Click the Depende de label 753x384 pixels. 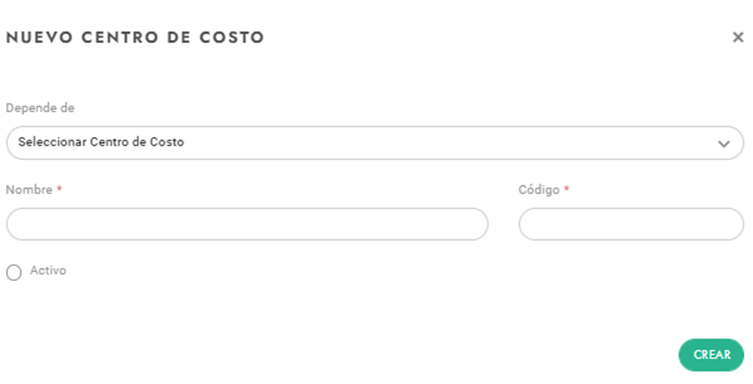(x=40, y=108)
